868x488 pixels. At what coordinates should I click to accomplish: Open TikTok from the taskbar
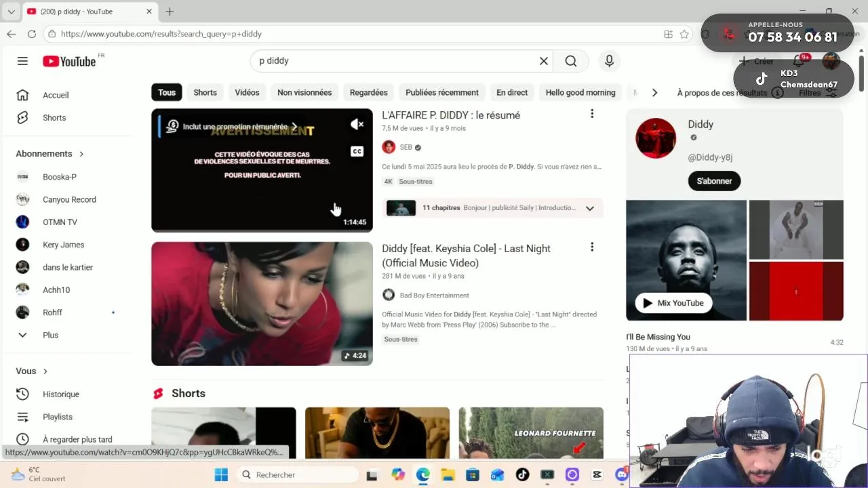click(522, 474)
